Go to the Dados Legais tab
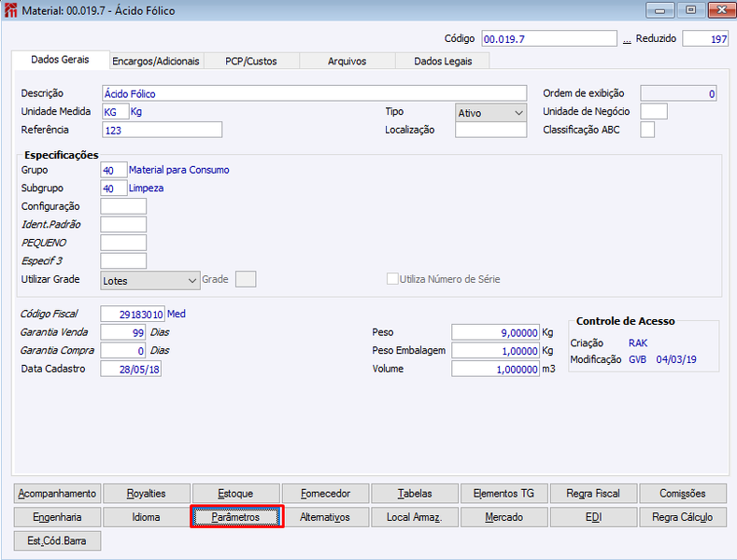 (x=443, y=61)
